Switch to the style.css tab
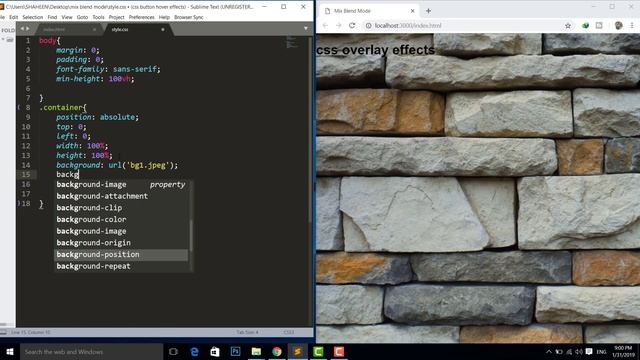This screenshot has width=640, height=360. point(120,29)
